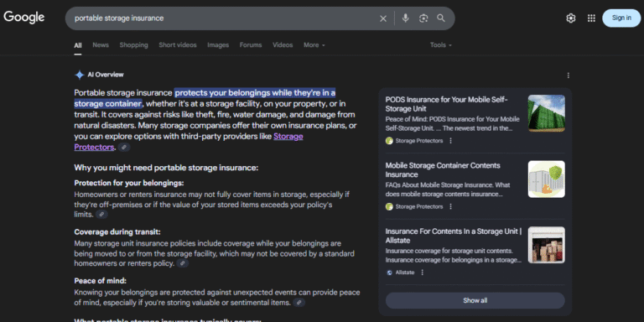The height and width of the screenshot is (322, 644).
Task: Click the cardboard boxes thumbnail
Action: point(546,245)
